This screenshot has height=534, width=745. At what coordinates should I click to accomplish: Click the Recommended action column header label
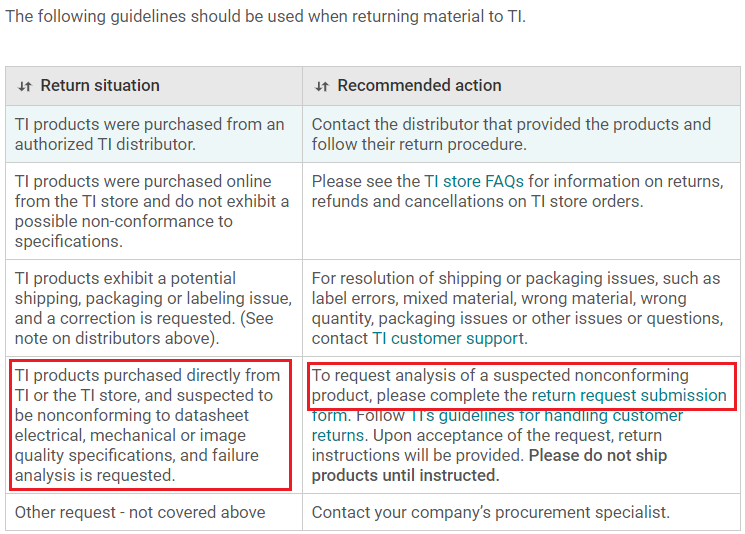[419, 86]
